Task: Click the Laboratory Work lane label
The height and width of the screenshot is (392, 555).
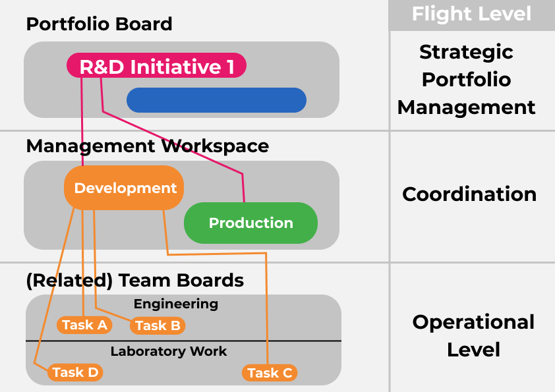Action: point(169,351)
